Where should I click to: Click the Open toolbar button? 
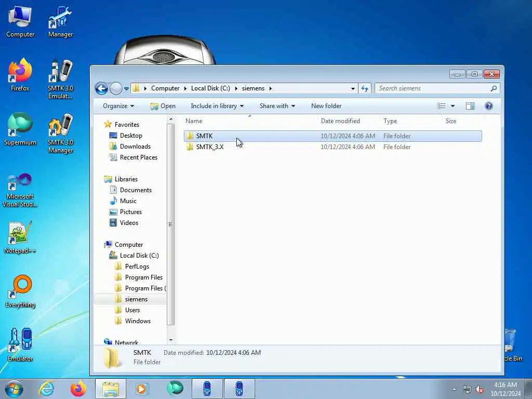pos(163,106)
